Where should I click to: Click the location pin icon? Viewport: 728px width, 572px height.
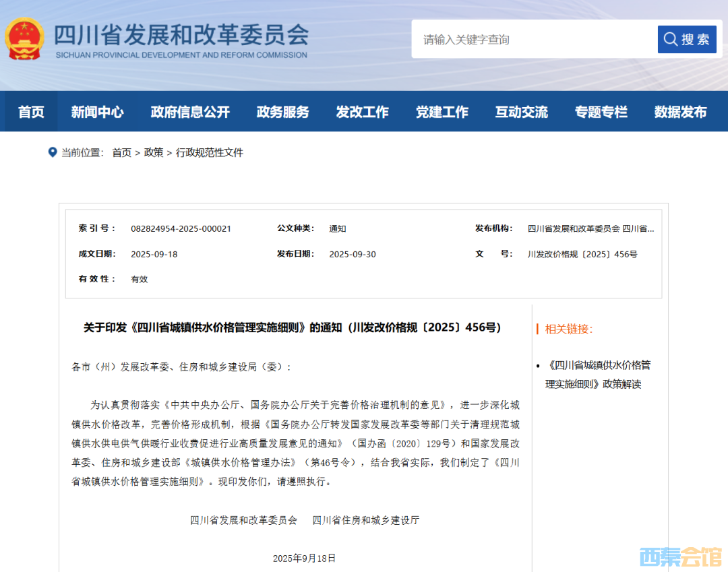pos(53,152)
